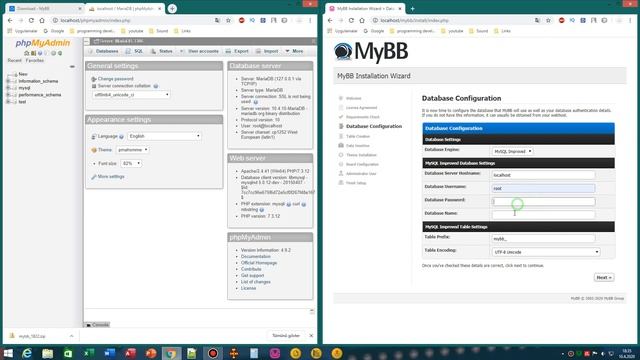
Task: Click the screen recorder icon in taskbar
Action: click(x=213, y=353)
